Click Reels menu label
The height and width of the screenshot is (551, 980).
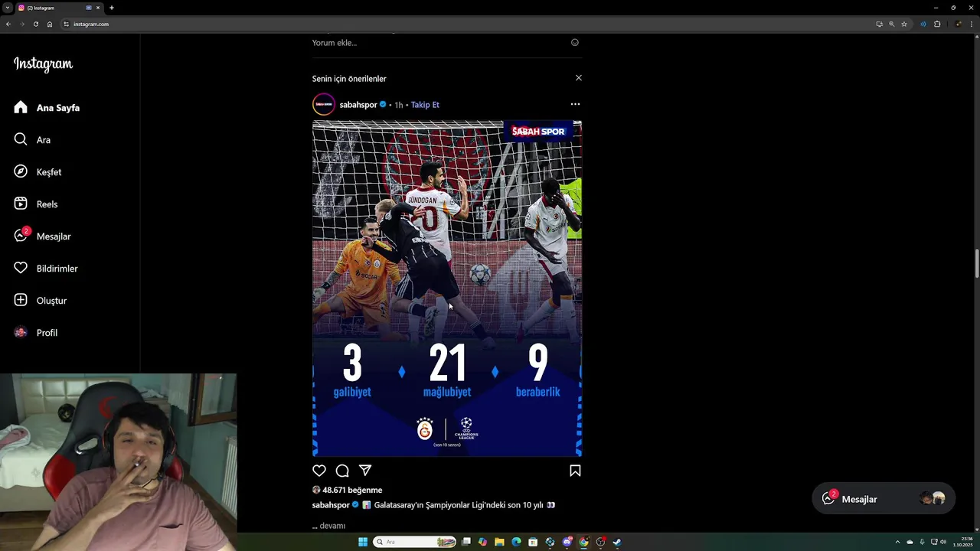(47, 204)
